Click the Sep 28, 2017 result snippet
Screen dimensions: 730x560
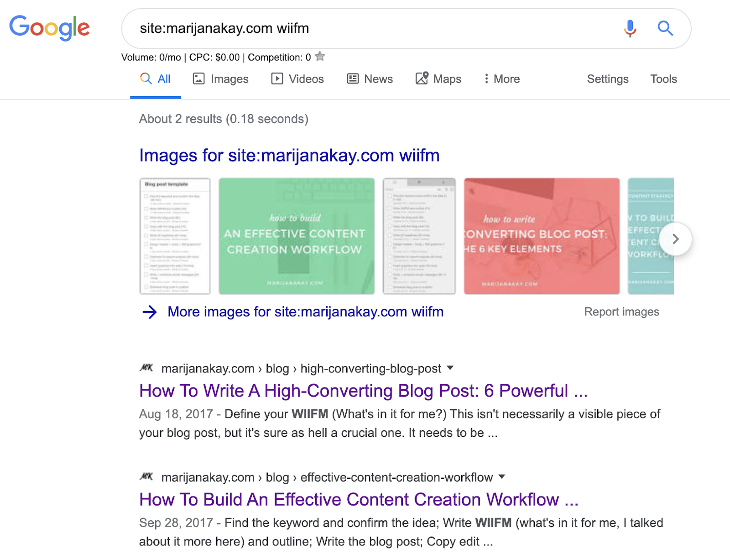(x=401, y=532)
